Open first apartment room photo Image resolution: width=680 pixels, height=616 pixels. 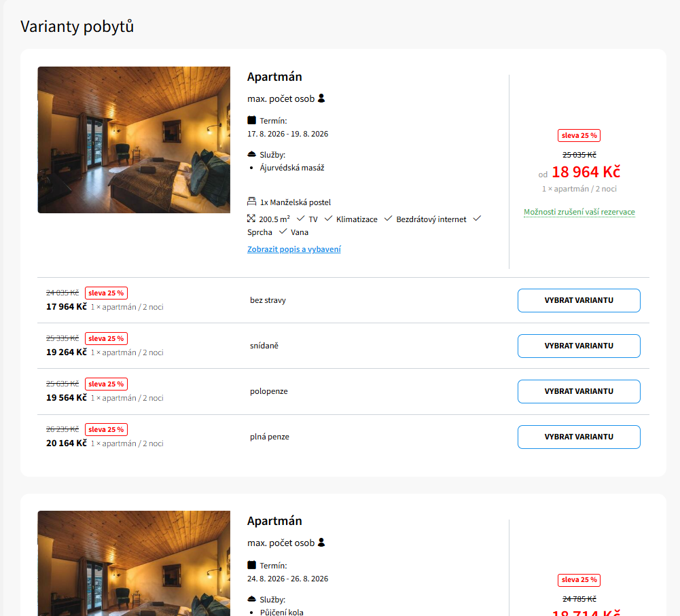pos(134,140)
